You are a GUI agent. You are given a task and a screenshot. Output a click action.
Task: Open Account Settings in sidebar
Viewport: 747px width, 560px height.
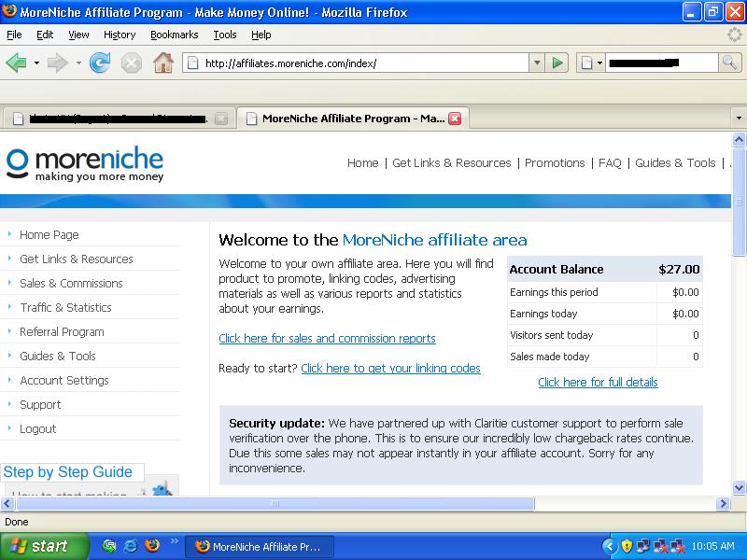point(64,381)
